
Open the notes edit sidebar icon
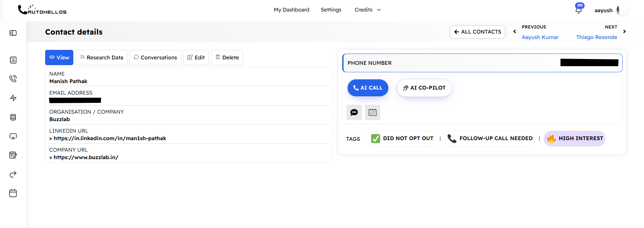coord(13,155)
